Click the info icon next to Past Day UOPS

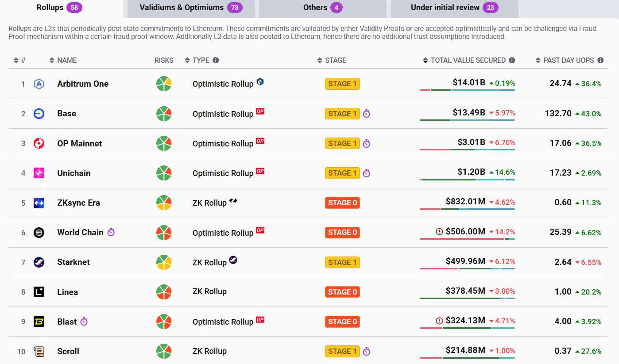(600, 60)
